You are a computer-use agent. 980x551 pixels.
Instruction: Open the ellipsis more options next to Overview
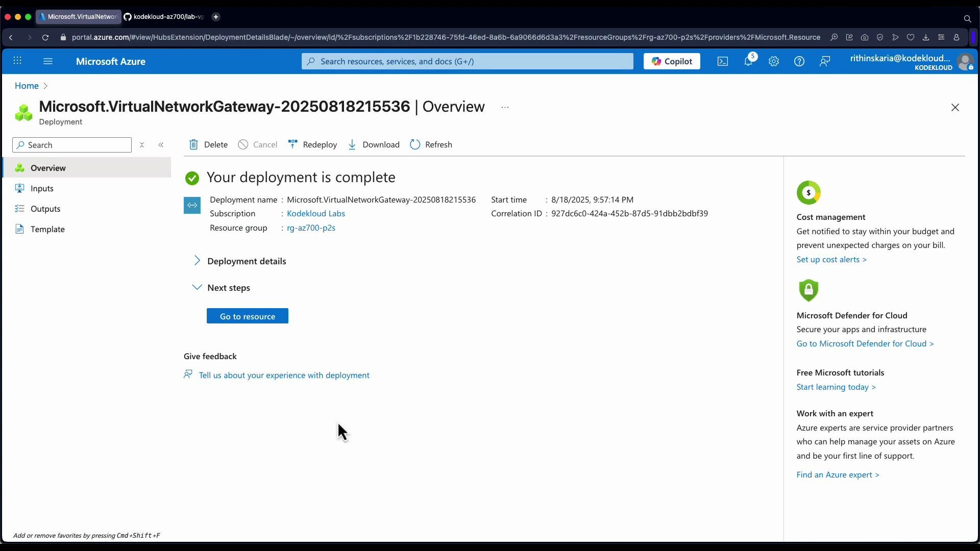click(505, 107)
